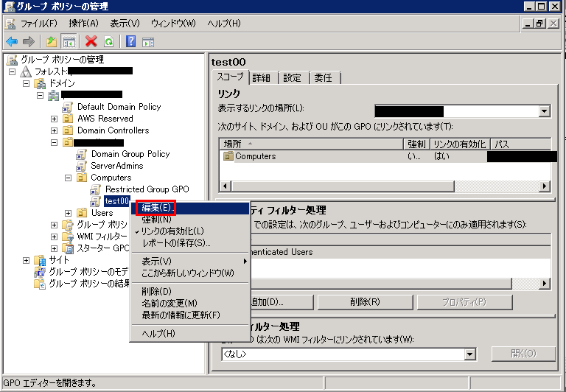Click the 強制 column header
The image size is (566, 392).
(416, 144)
